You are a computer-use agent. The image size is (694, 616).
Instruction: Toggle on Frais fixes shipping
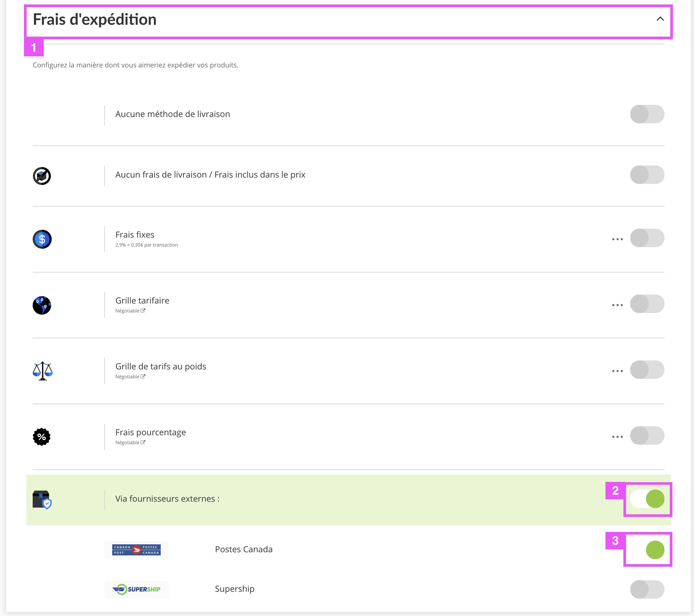(x=647, y=238)
